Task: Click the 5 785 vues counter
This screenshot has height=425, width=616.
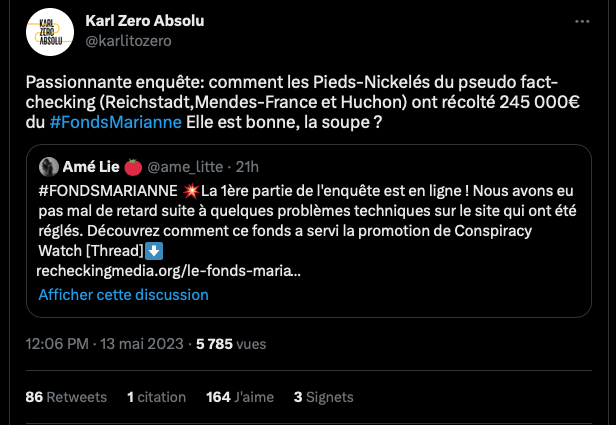Action: point(231,343)
